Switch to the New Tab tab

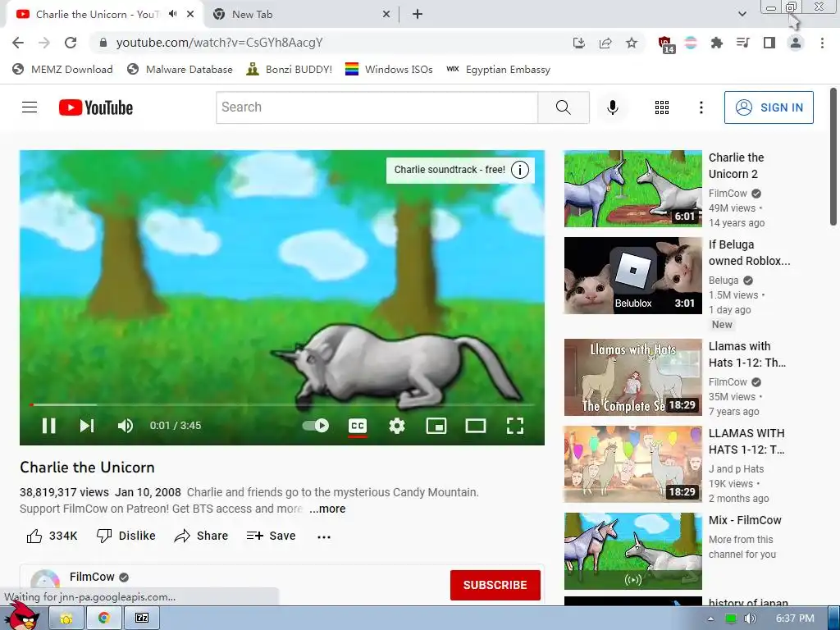pos(301,15)
